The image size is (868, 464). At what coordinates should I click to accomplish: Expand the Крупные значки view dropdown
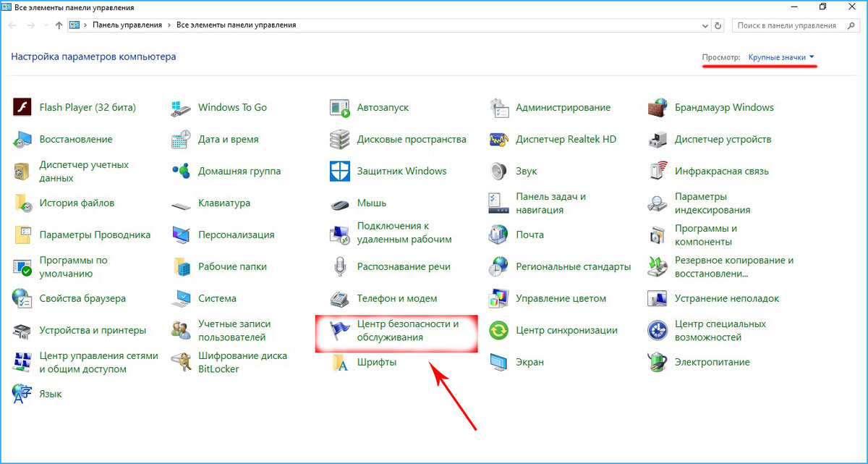pyautogui.click(x=782, y=56)
